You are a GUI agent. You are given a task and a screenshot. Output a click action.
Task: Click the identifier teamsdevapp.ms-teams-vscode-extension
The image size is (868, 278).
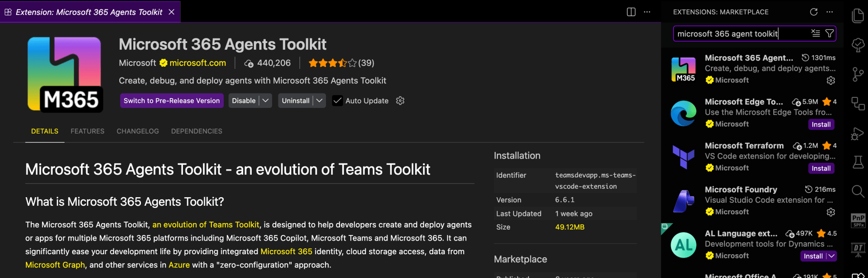coord(595,181)
